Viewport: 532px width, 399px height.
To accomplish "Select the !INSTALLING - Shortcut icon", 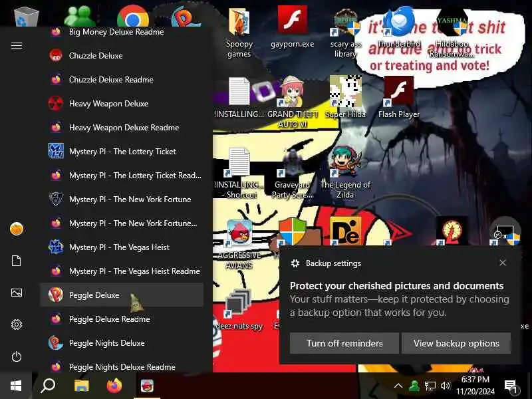I will (239, 173).
